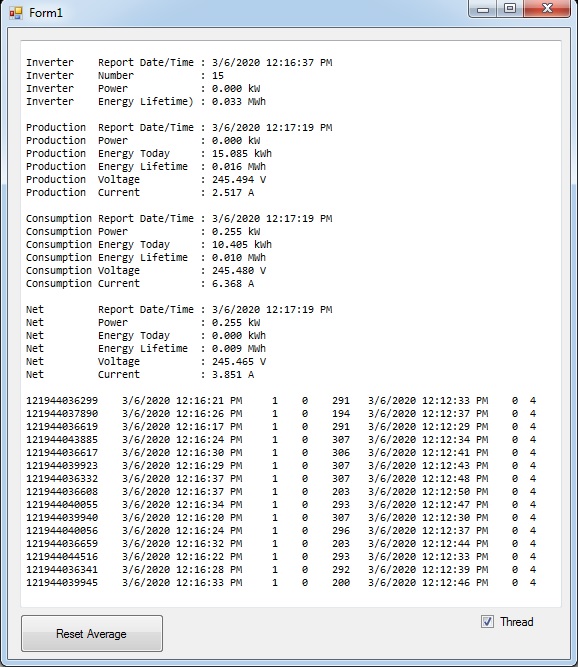Click the Consumption Current 6.368 A line
The width and height of the screenshot is (578, 667).
(x=140, y=283)
